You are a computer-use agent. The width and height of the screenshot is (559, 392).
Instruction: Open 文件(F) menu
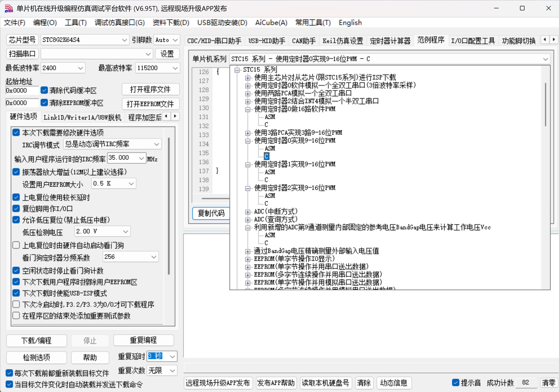(x=15, y=23)
